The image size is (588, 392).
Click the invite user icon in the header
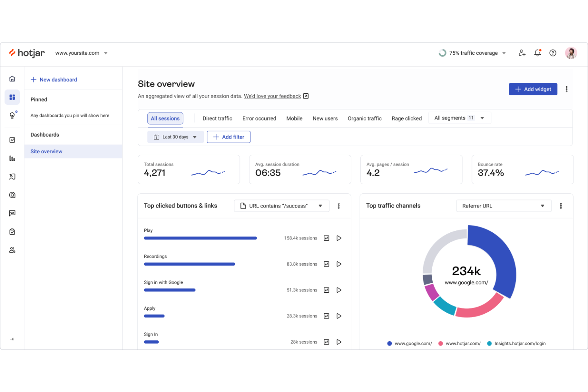click(522, 53)
